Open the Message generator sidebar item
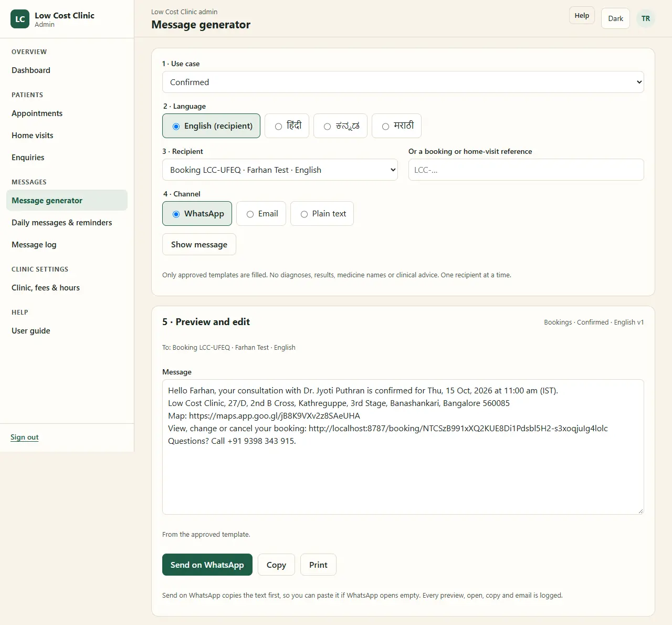This screenshot has width=672, height=625. [x=67, y=200]
